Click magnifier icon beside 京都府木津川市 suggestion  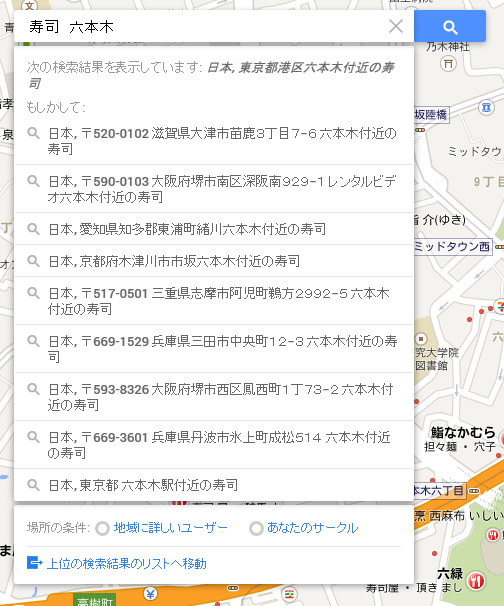(33, 261)
